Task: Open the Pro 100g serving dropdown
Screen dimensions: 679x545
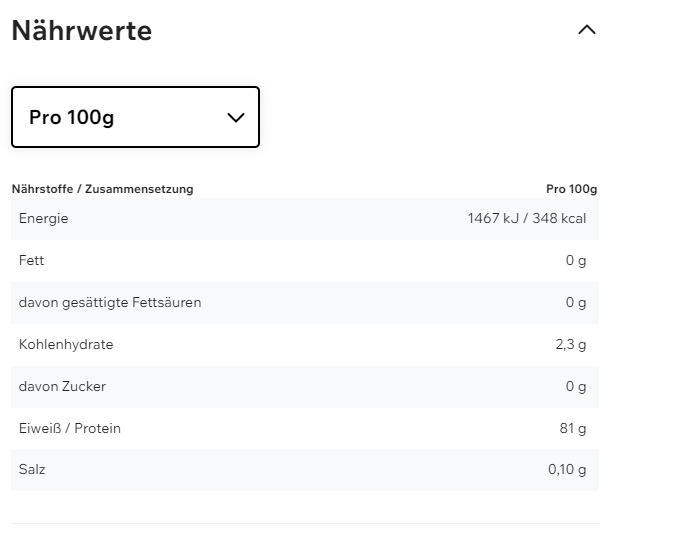Action: [x=135, y=117]
